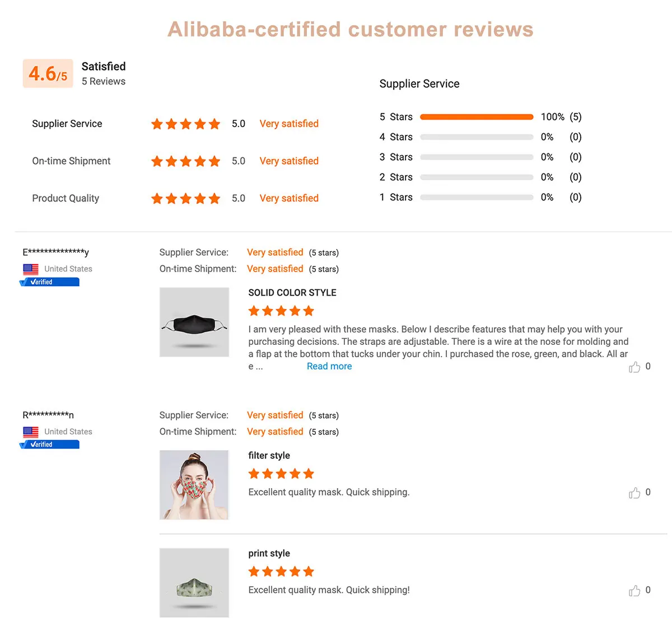The height and width of the screenshot is (632, 672).
Task: Click thumbs-up on the print style review
Action: tap(634, 591)
